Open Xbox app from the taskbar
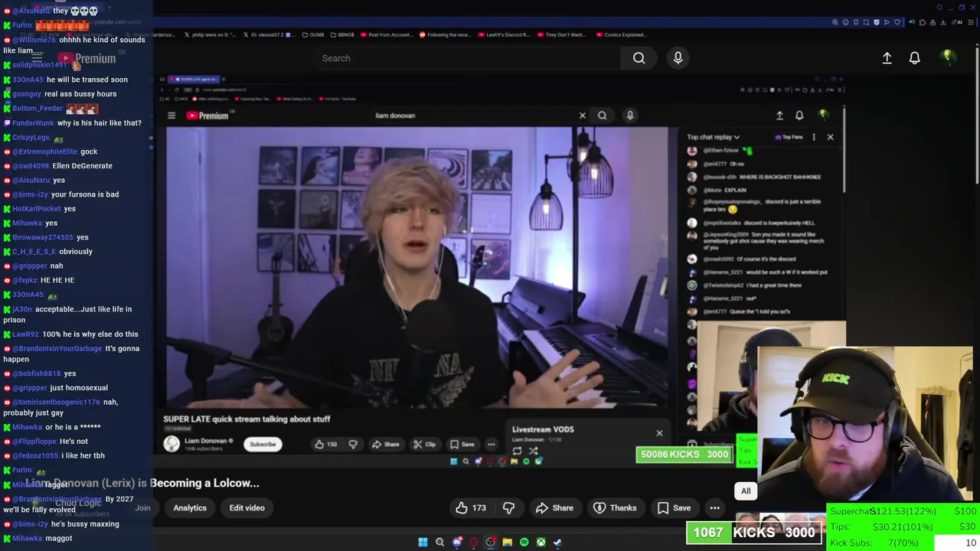980x551 pixels. 541,543
